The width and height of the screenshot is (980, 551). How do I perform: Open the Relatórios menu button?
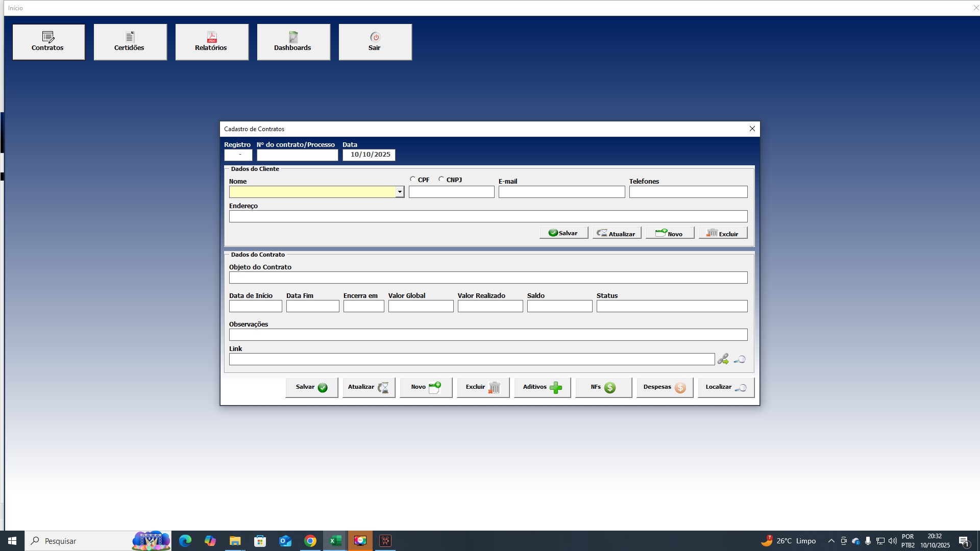pos(212,42)
